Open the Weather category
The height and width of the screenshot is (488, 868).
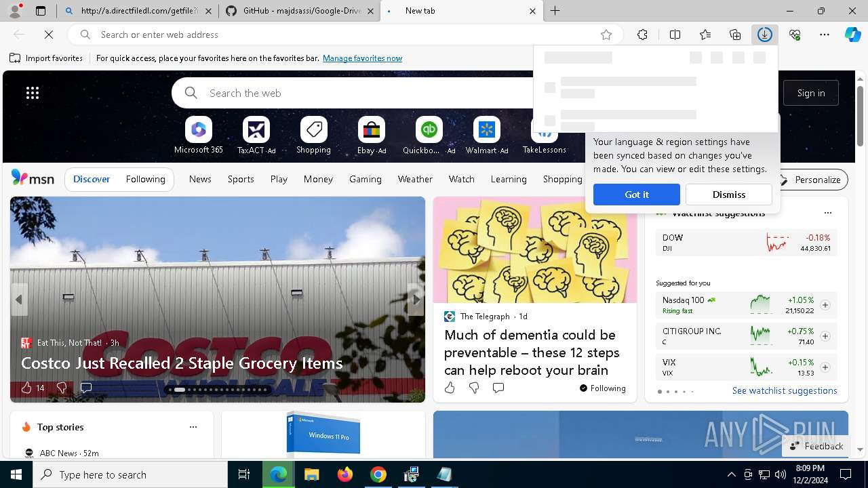pos(415,179)
